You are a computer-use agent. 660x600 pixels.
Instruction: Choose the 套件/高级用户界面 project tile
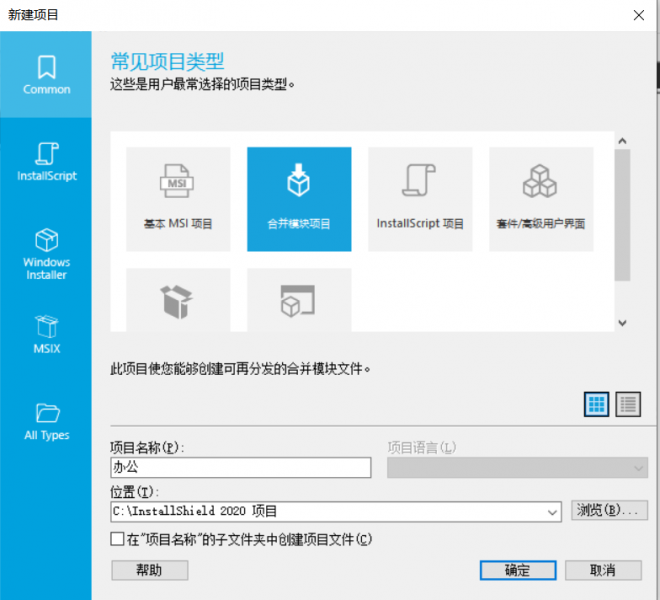(541, 199)
